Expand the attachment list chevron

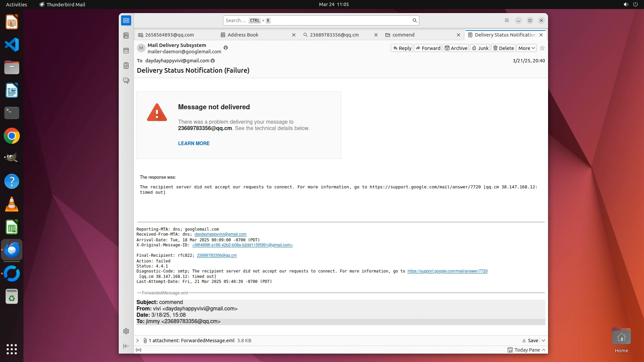[x=138, y=341]
